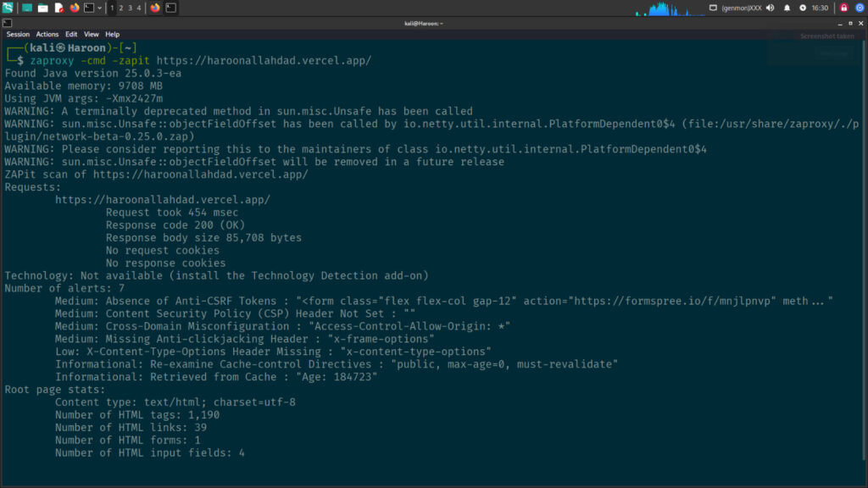Click 'Number of alerts: 7' line
This screenshot has height=488, width=868.
pyautogui.click(x=64, y=288)
